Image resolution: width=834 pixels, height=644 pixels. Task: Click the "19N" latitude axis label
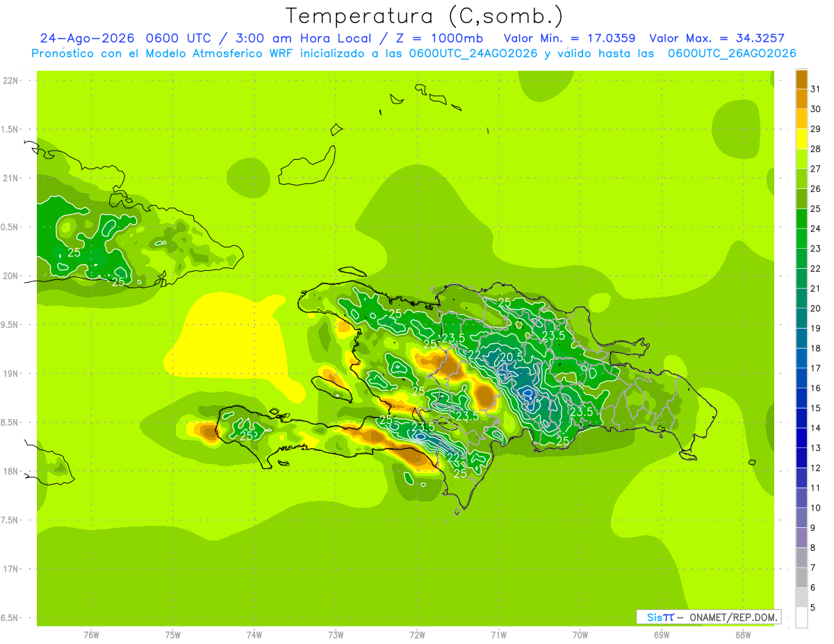point(10,374)
